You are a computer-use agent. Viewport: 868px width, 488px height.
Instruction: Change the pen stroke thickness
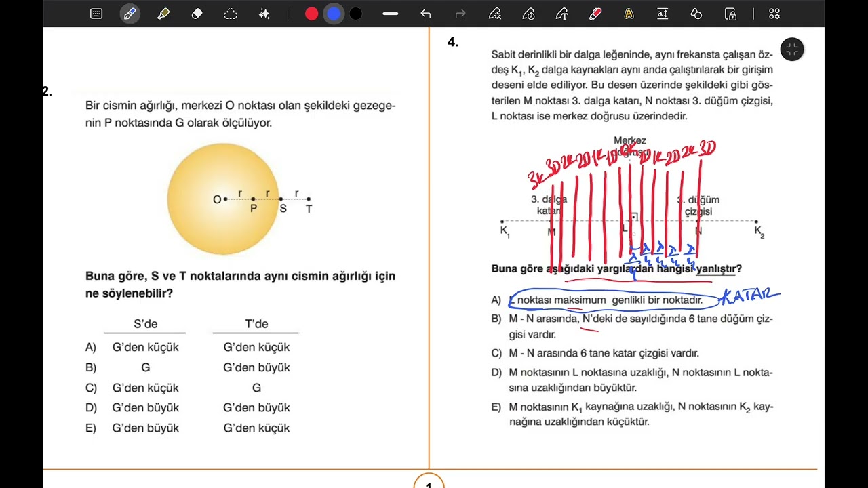pyautogui.click(x=390, y=14)
